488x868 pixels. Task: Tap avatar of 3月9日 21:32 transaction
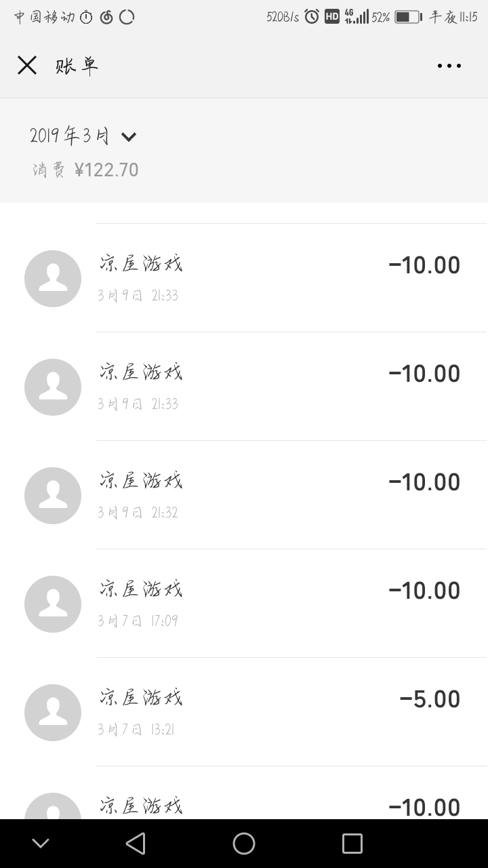[53, 496]
